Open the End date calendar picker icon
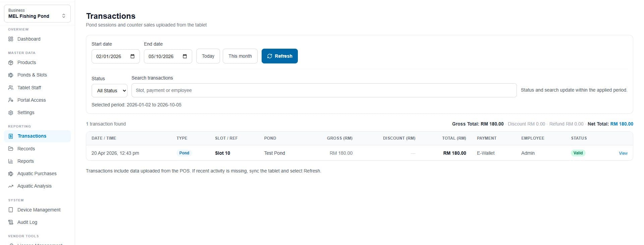 (185, 56)
